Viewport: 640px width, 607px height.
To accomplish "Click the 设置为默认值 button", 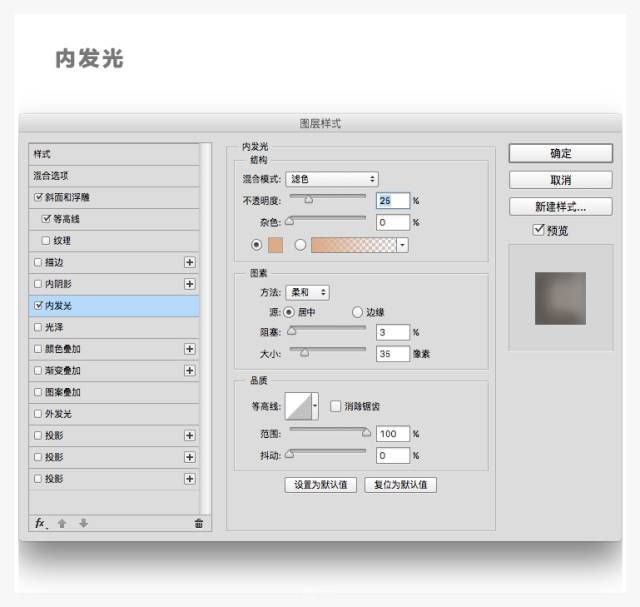I will (x=320, y=485).
